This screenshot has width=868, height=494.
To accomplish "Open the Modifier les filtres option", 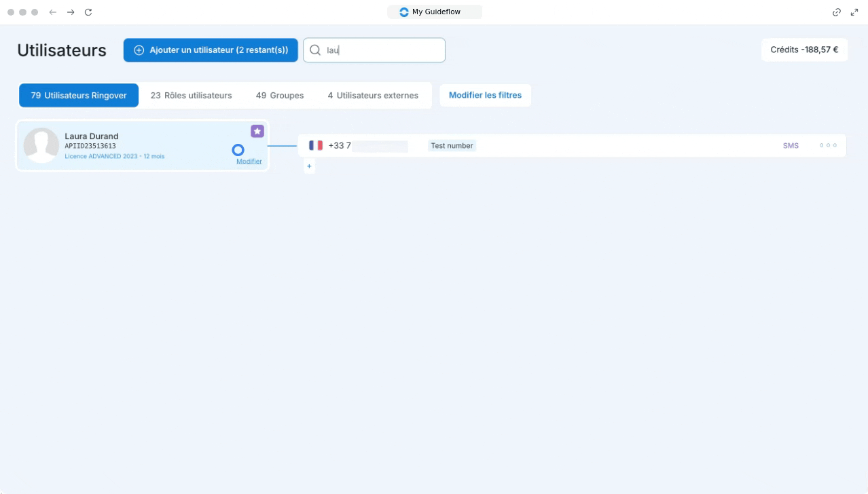I will 485,95.
